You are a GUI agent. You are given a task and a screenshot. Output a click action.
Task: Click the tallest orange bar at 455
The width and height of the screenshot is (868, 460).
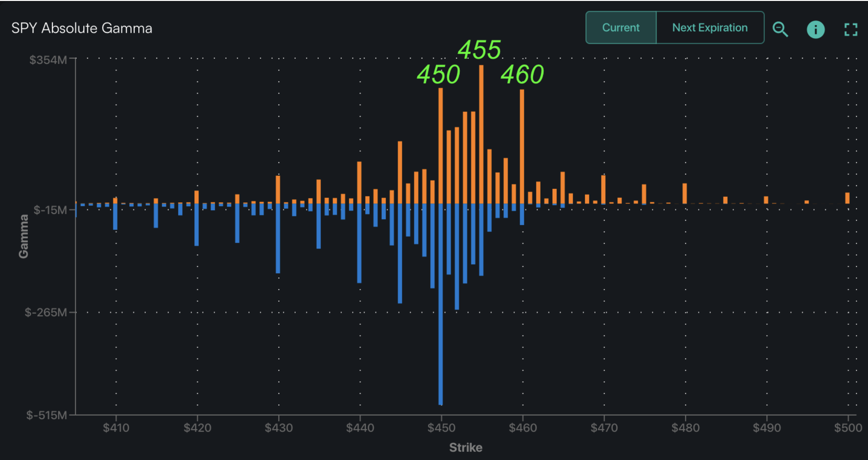coord(481,135)
